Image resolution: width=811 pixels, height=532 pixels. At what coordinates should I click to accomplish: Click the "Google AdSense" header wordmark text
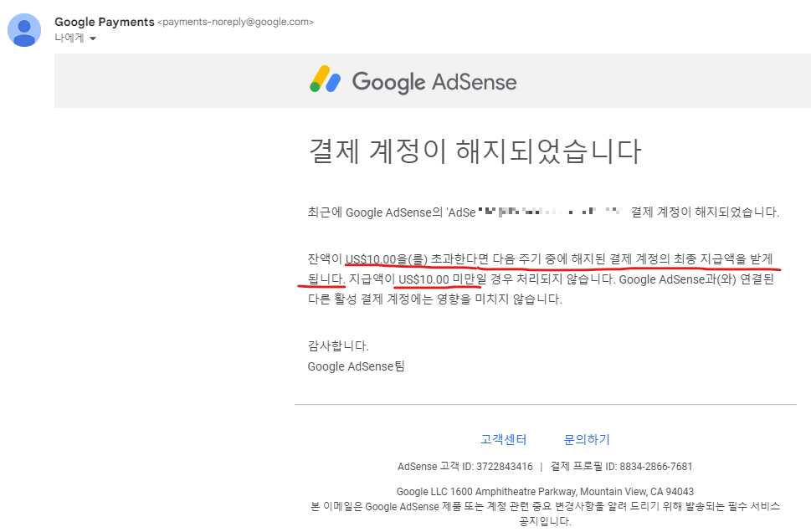pos(434,81)
